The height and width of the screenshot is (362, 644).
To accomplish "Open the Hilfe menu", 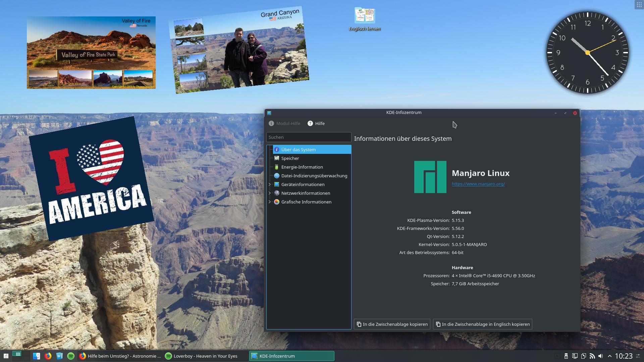I will pyautogui.click(x=316, y=123).
